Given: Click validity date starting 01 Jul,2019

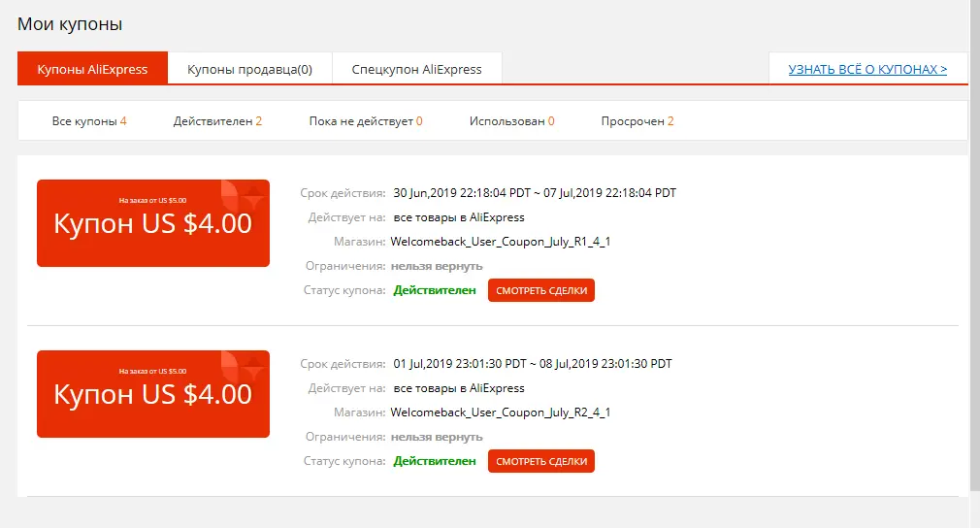Looking at the screenshot, I should click(533, 363).
